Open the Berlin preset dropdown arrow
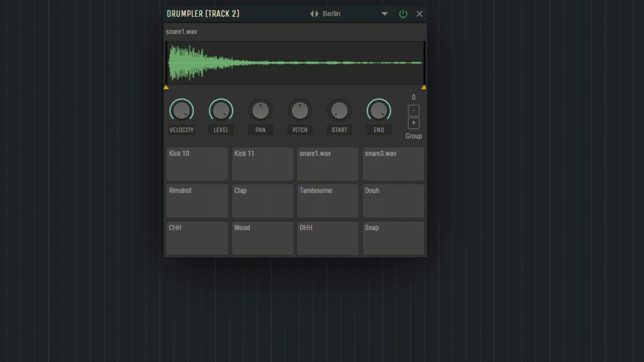Image resolution: width=644 pixels, height=362 pixels. pos(384,14)
